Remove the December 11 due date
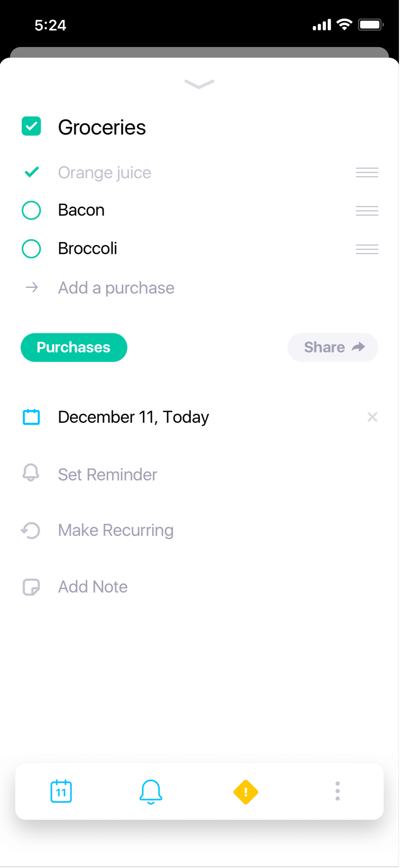This screenshot has width=400, height=868. (x=372, y=417)
